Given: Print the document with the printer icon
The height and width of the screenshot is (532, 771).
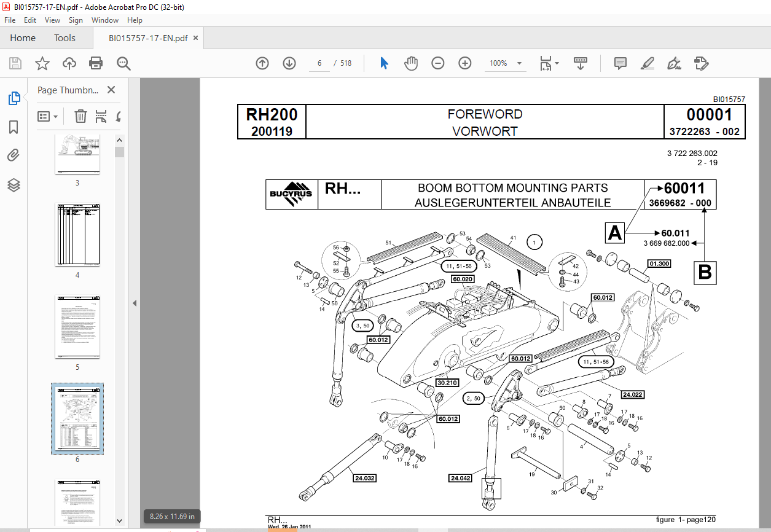Looking at the screenshot, I should pyautogui.click(x=96, y=63).
